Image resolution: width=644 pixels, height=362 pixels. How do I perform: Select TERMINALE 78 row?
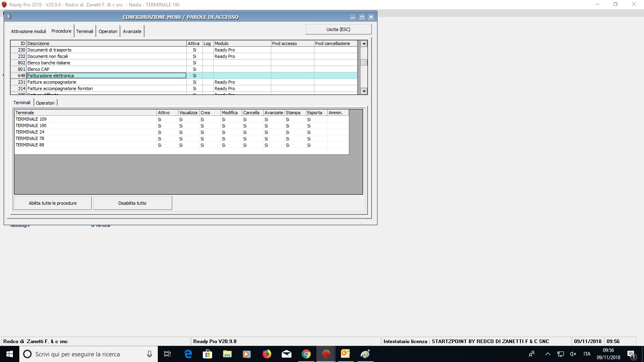tap(182, 138)
